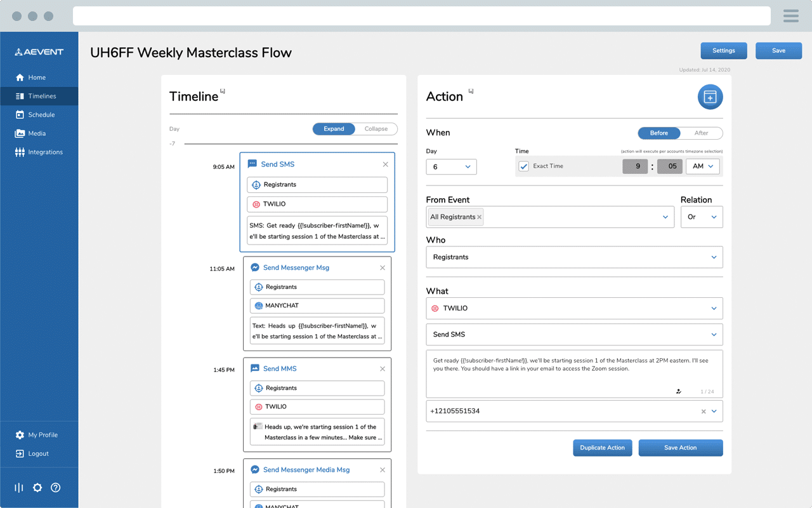Open the Send MMS card title
Screen dimensions: 812x508
click(280, 369)
